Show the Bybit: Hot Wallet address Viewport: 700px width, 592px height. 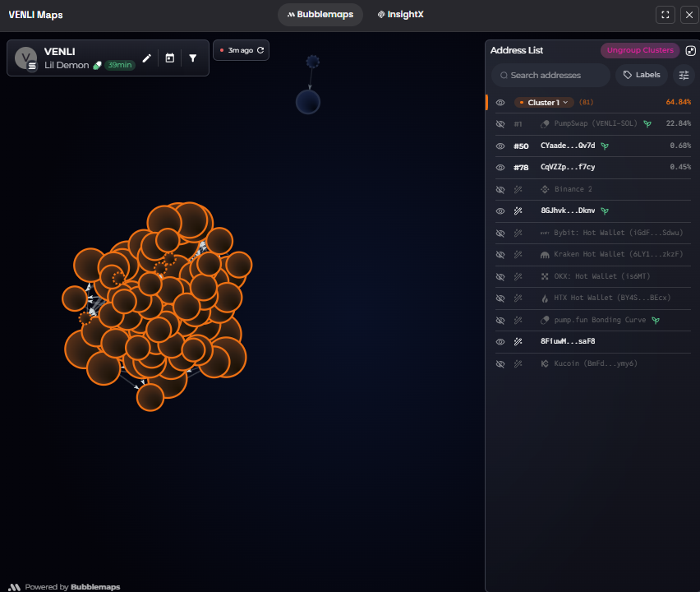tap(500, 234)
